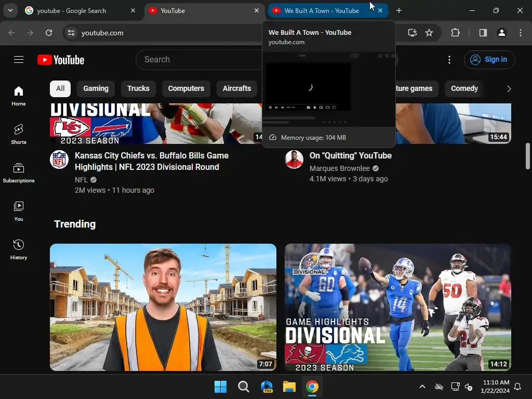This screenshot has height=399, width=532.
Task: Open Chiefs vs Bills video thumbnail
Action: coord(156,124)
